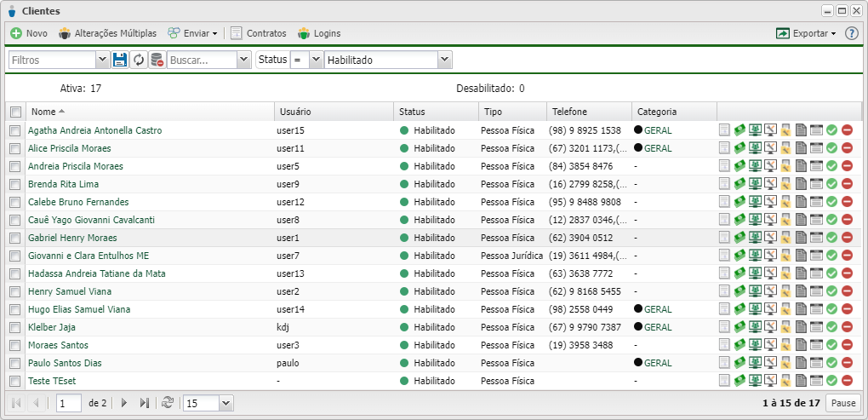Click the database remove icon in the filter bar
868x420 pixels.
[157, 60]
